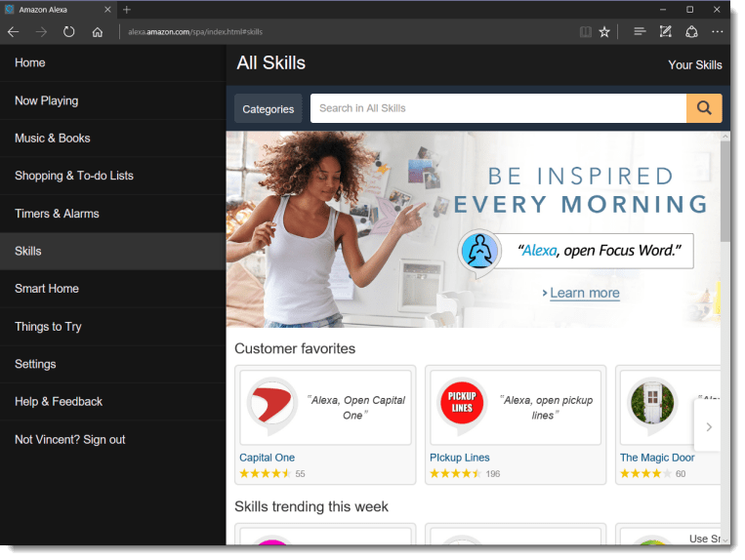Image resolution: width=745 pixels, height=560 pixels.
Task: Go to the browser home icon
Action: click(98, 32)
